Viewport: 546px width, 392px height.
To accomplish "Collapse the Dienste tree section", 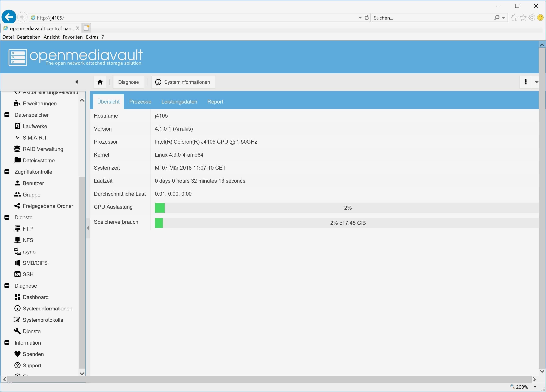I will [7, 217].
